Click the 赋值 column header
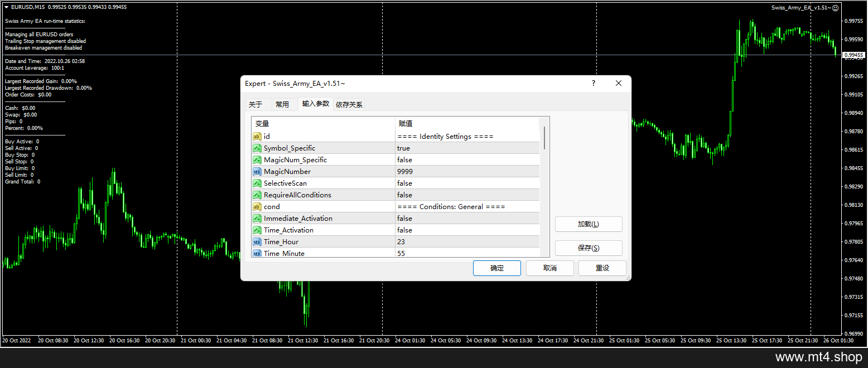 (467, 124)
